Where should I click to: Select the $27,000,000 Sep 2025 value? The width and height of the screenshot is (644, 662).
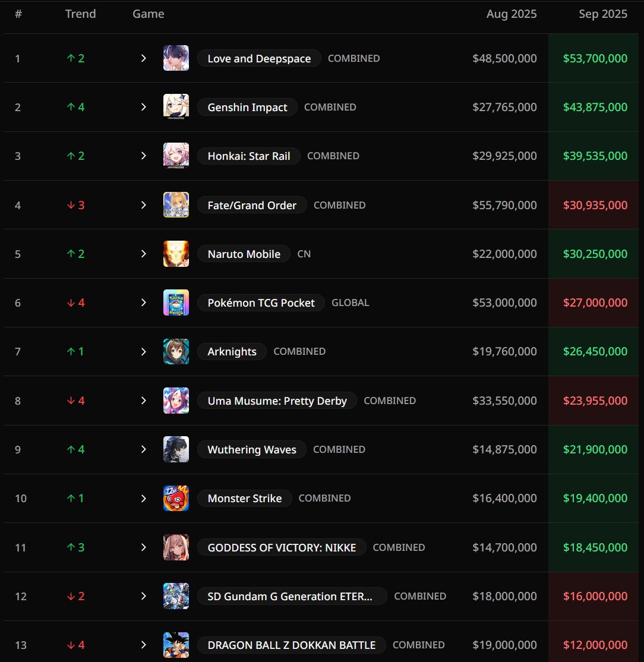(595, 302)
